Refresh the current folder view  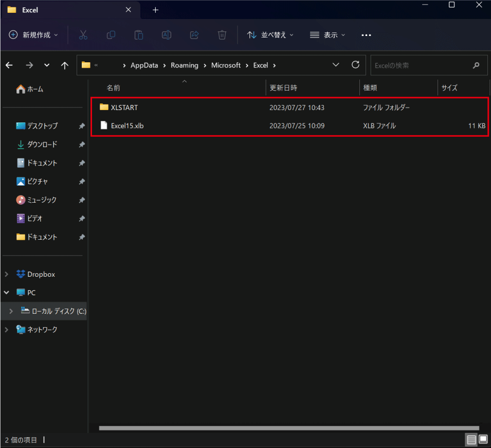click(355, 65)
